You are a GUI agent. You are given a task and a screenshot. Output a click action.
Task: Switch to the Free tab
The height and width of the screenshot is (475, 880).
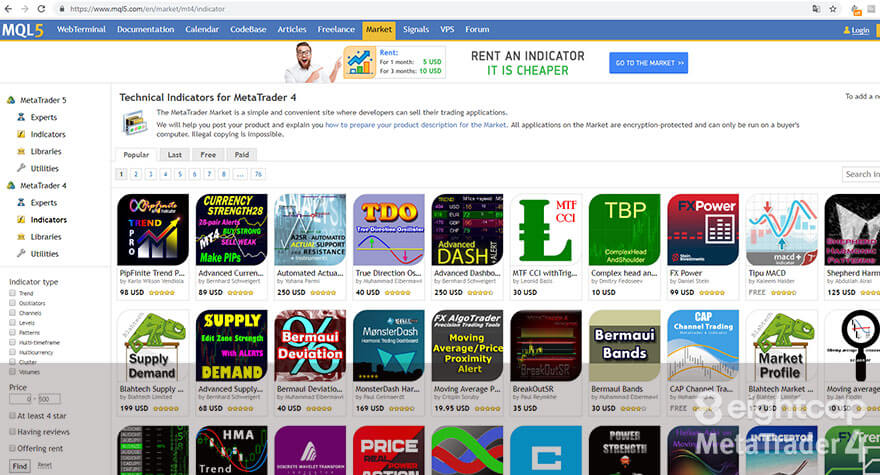tap(208, 154)
